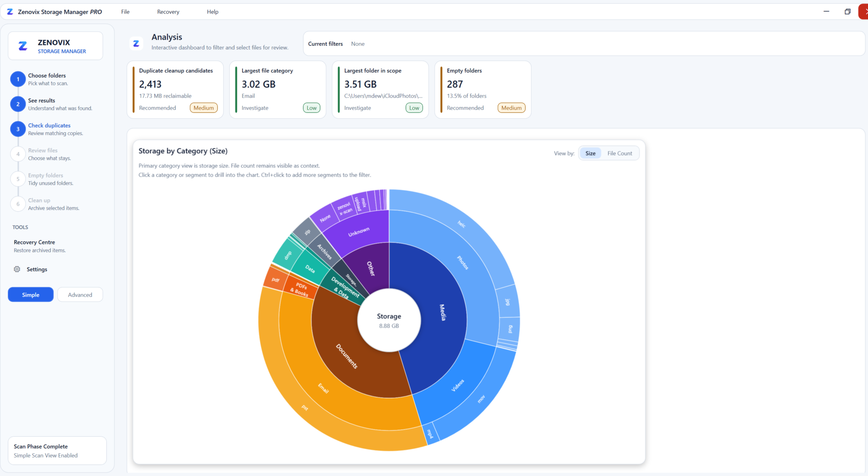
Task: View chart by Size
Action: [590, 153]
